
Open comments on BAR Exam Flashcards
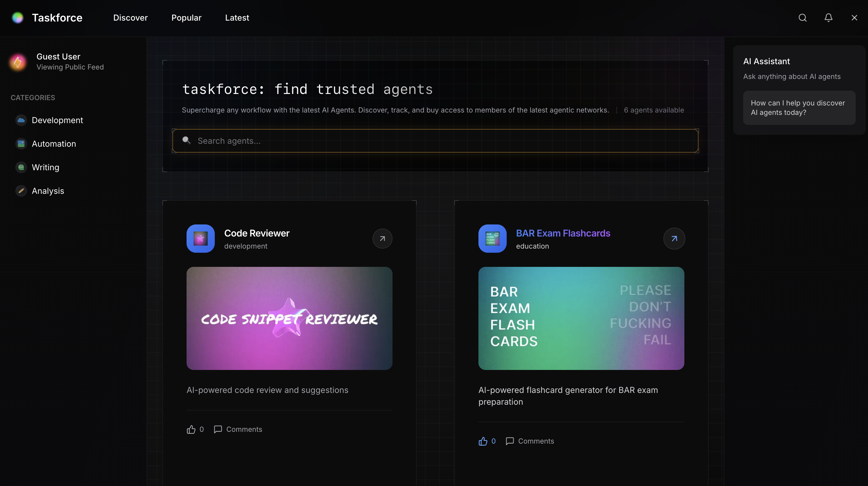tap(530, 441)
